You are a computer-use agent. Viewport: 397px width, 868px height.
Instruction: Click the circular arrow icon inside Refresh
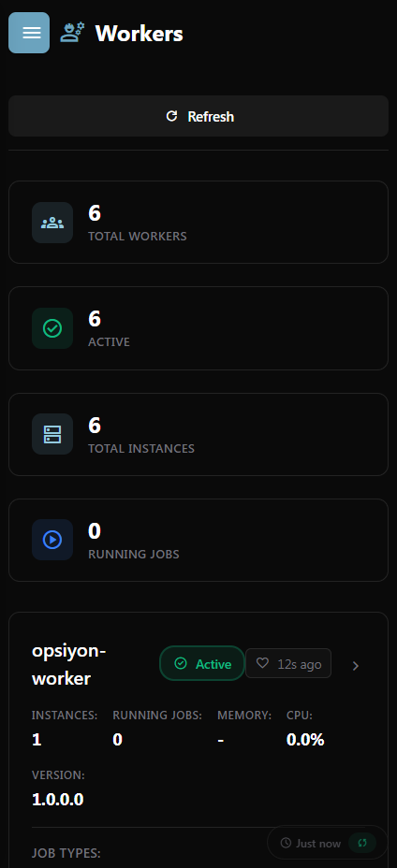172,116
